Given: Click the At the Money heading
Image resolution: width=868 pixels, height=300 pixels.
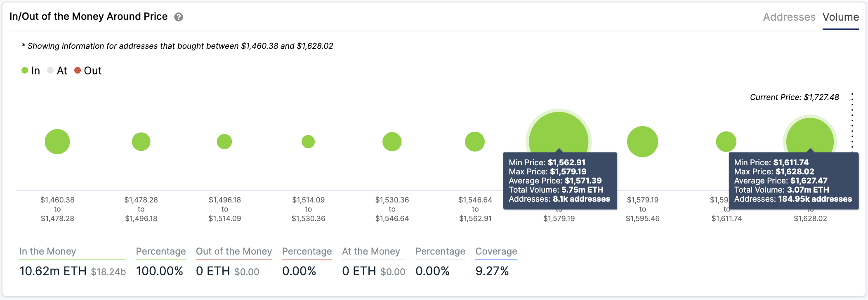Looking at the screenshot, I should pyautogui.click(x=371, y=251).
